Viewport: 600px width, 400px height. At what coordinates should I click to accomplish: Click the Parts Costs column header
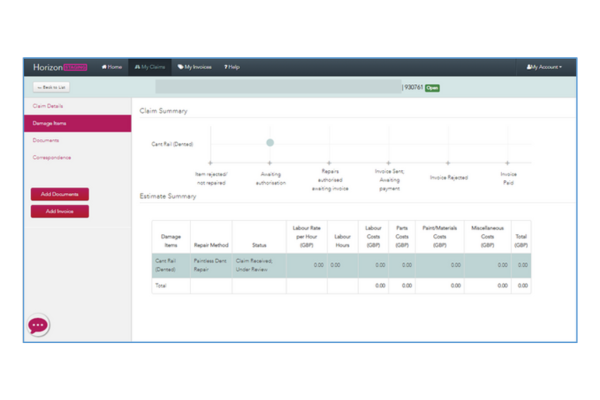point(402,237)
